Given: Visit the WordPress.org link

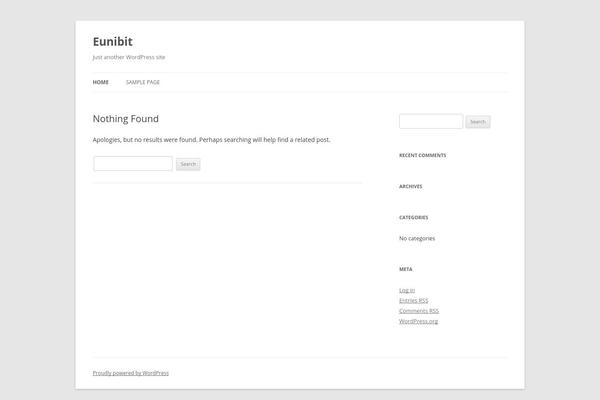Looking at the screenshot, I should (418, 322).
